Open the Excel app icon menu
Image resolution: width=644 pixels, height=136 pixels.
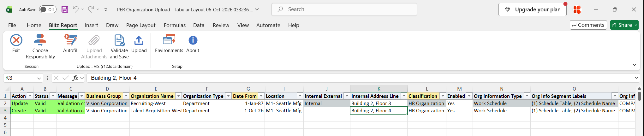point(9,9)
